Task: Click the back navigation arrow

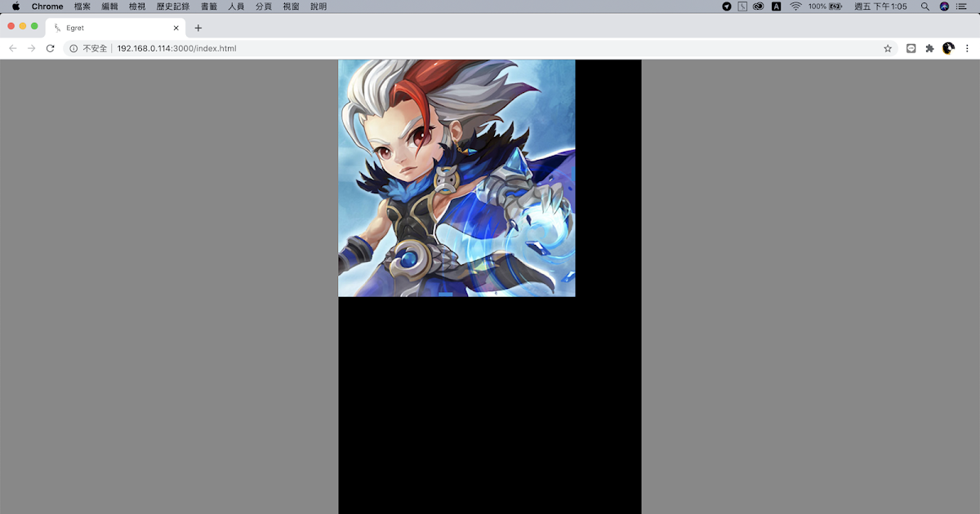Action: pyautogui.click(x=12, y=48)
